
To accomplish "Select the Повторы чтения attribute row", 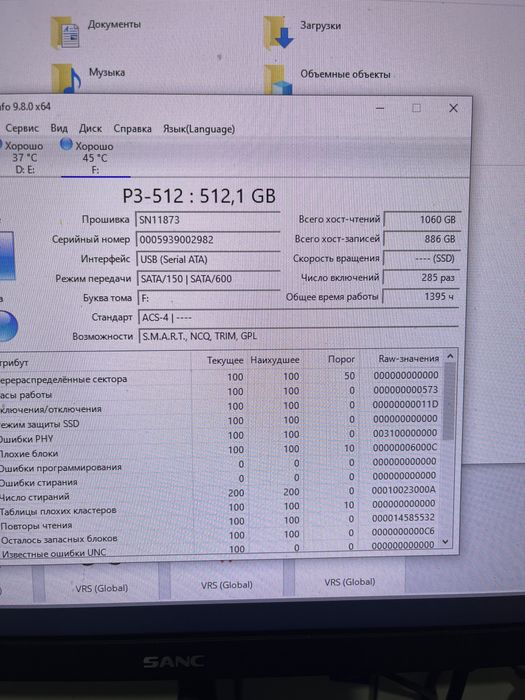I will (x=221, y=522).
